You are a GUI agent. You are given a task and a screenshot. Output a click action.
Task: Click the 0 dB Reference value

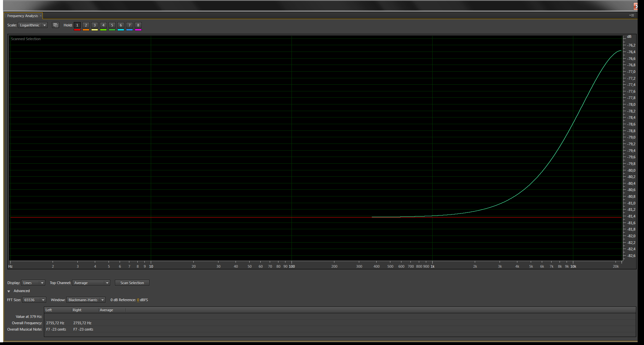tap(138, 300)
